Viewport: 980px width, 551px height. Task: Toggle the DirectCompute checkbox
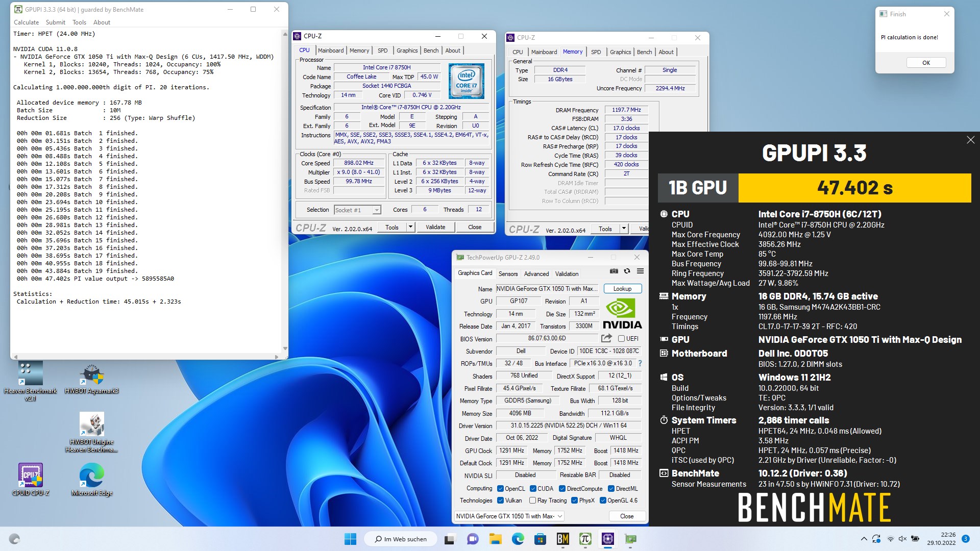pos(562,489)
